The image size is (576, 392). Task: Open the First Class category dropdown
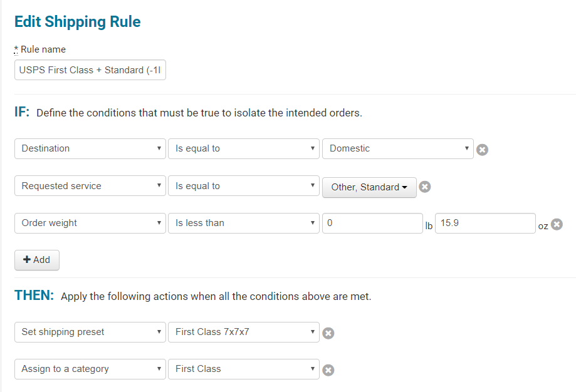243,369
